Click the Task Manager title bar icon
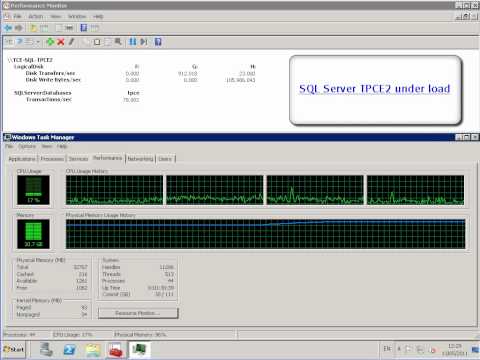480x360 pixels. (x=7, y=137)
